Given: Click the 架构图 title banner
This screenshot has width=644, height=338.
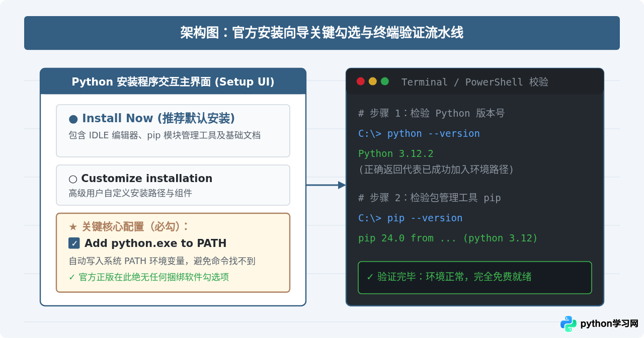Looking at the screenshot, I should 322,33.
